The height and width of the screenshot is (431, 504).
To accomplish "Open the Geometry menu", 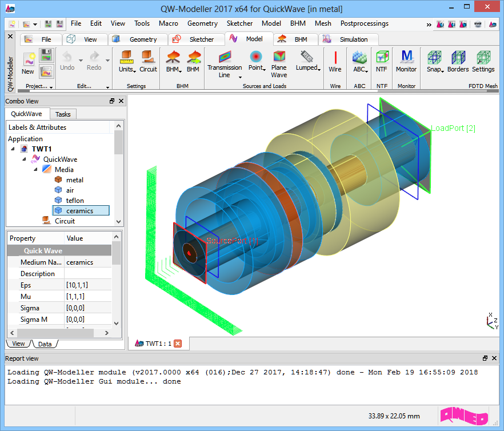I will (x=202, y=23).
